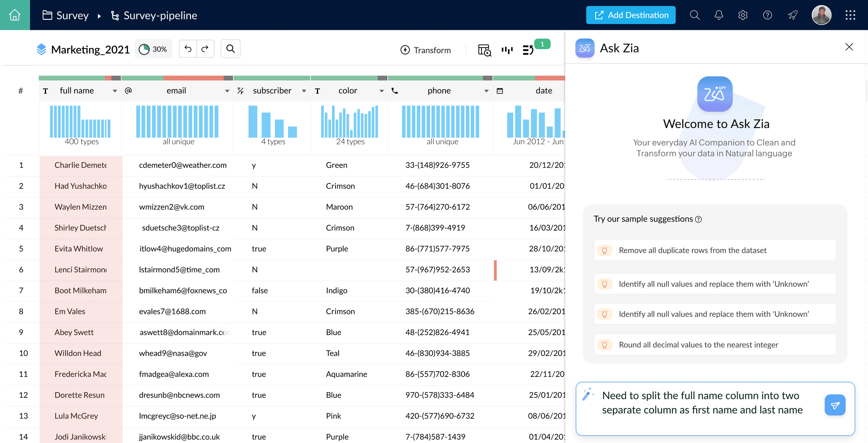Viewport: 868px width, 443px height.
Task: Click the phone column type icon
Action: pos(395,90)
